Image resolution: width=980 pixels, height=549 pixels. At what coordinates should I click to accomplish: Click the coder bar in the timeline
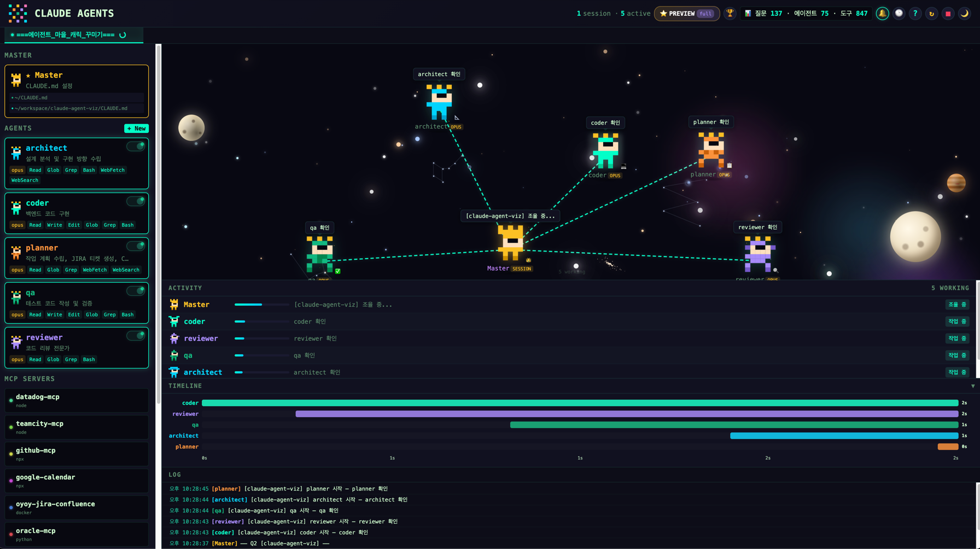coord(580,403)
